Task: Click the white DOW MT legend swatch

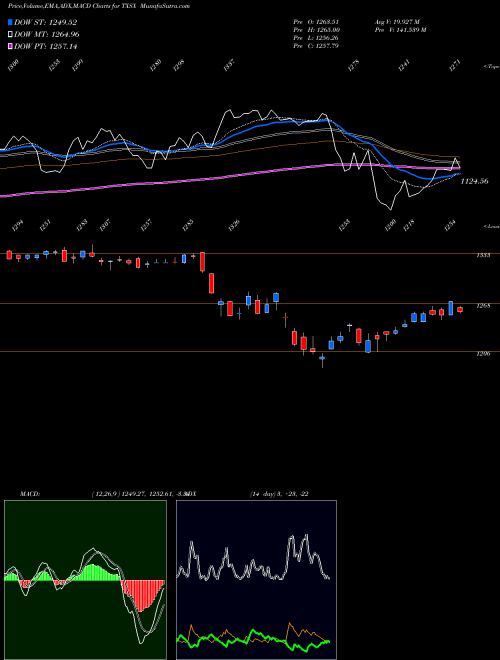Action: [x=10, y=34]
